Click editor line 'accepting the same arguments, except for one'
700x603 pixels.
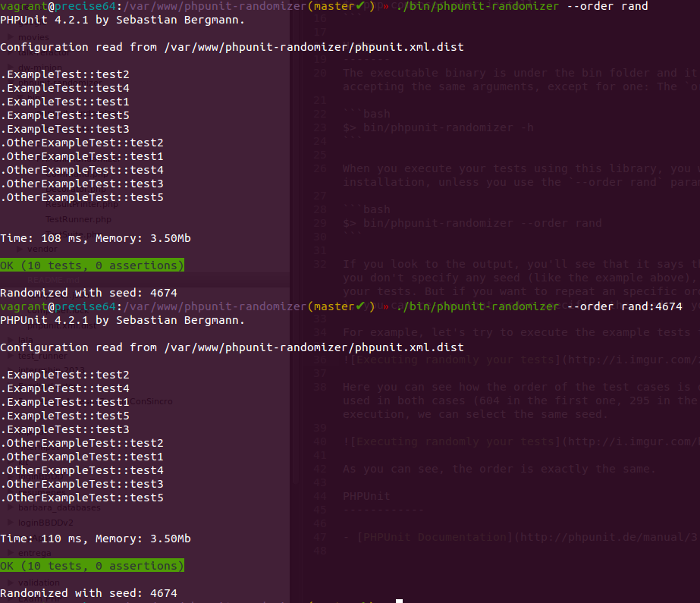pos(520,86)
